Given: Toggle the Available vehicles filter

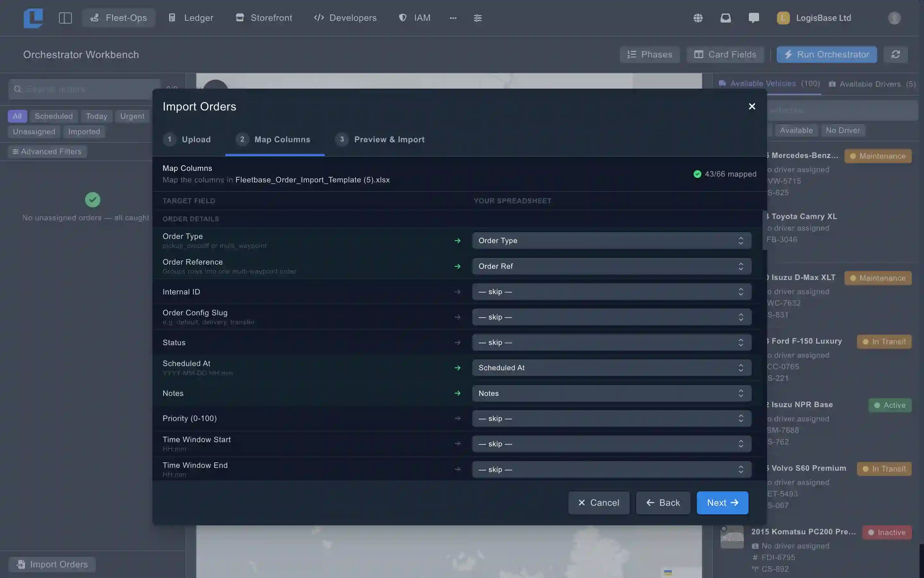Looking at the screenshot, I should click(796, 130).
